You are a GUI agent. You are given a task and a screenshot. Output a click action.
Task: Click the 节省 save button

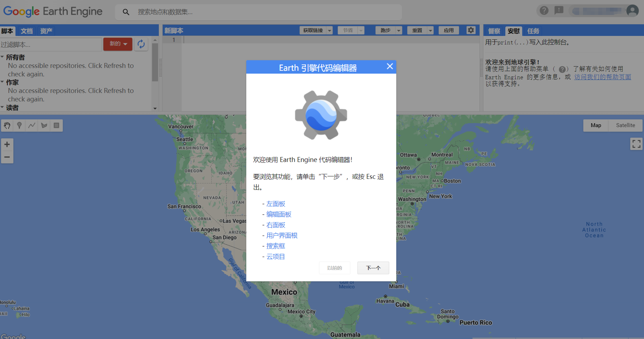(348, 30)
